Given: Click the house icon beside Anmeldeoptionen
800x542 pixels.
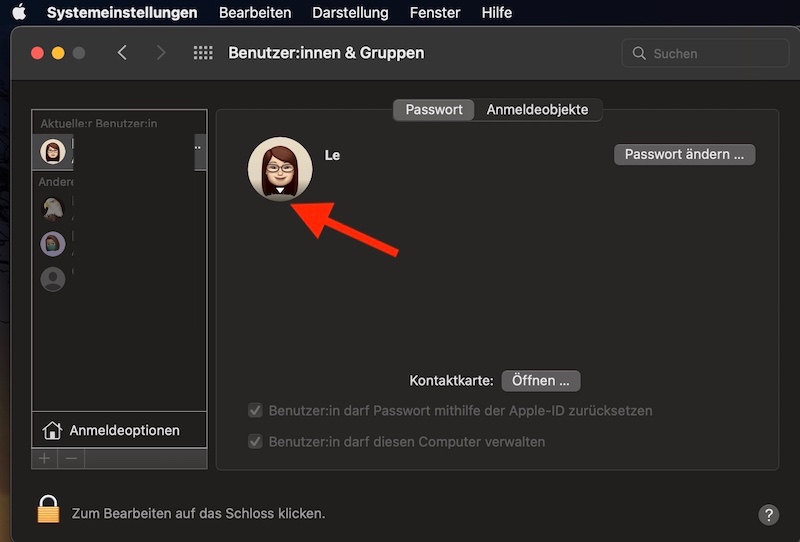Looking at the screenshot, I should point(52,430).
